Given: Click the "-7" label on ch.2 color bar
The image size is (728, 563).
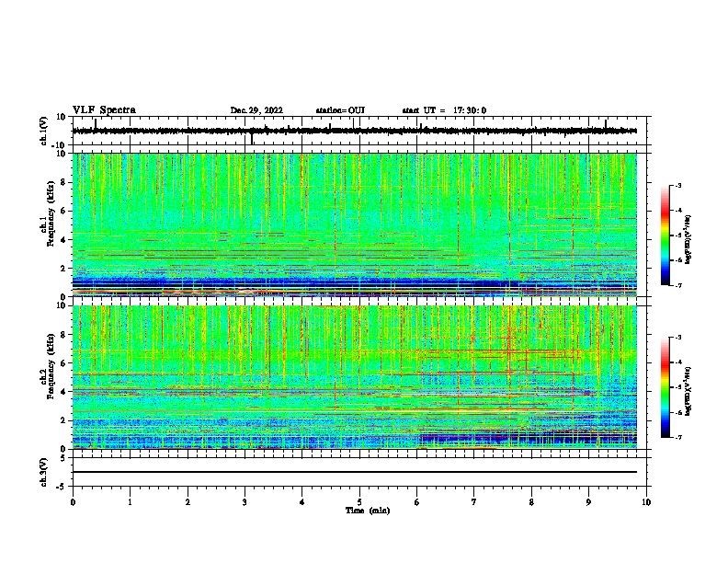Looking at the screenshot, I should click(x=678, y=438).
